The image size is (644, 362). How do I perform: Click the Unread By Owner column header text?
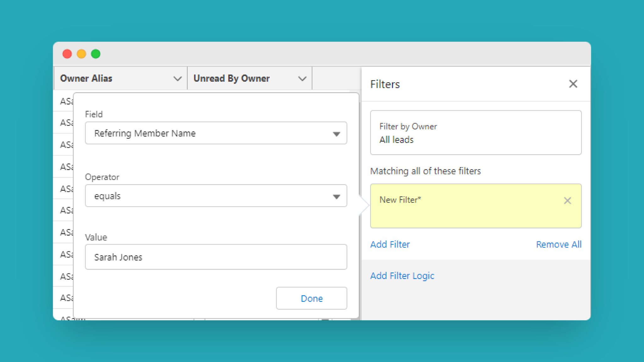coord(231,78)
